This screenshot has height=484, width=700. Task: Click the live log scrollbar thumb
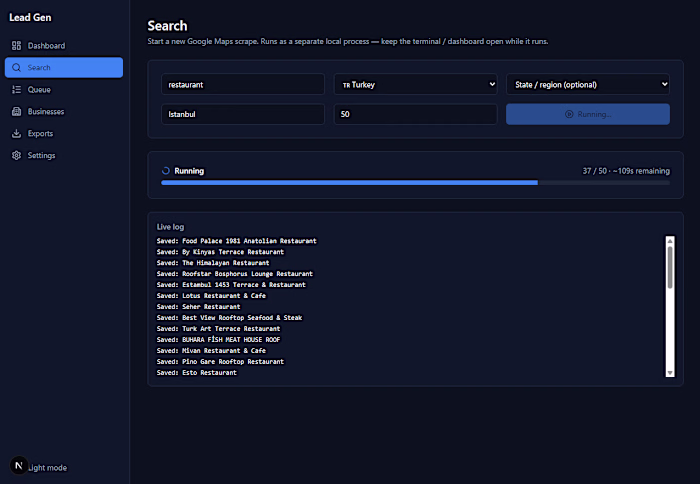pos(670,267)
